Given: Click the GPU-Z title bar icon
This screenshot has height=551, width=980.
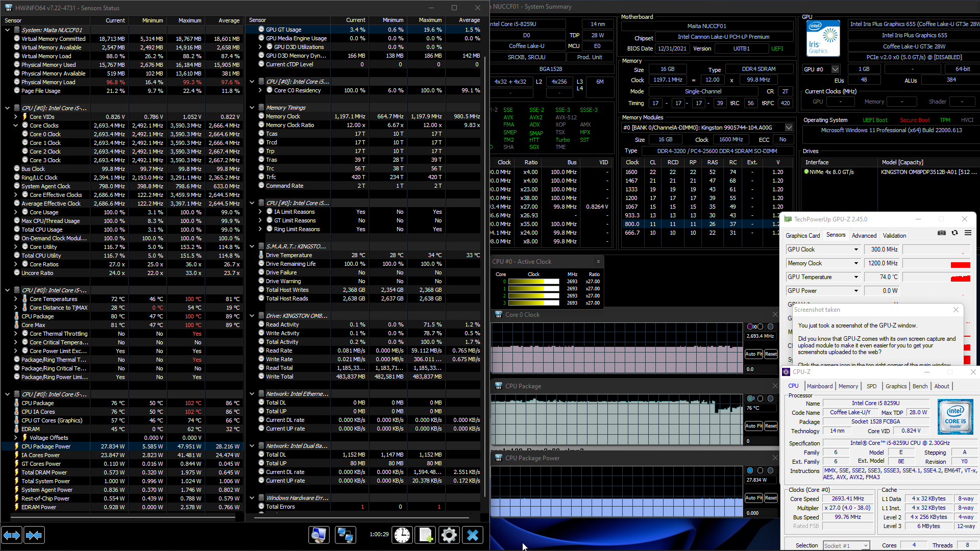Looking at the screenshot, I should click(x=788, y=219).
